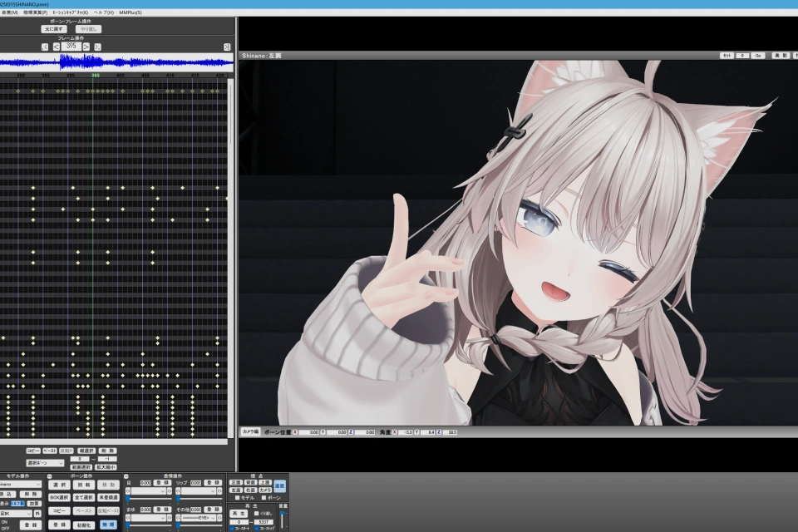Click frame 400 on the timeline ruler
The image size is (798, 532).
point(120,76)
